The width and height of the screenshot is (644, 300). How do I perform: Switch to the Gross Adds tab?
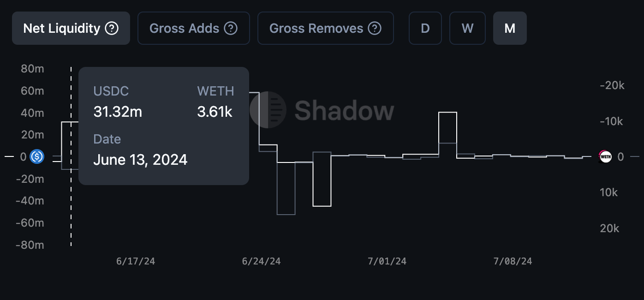[x=194, y=28]
